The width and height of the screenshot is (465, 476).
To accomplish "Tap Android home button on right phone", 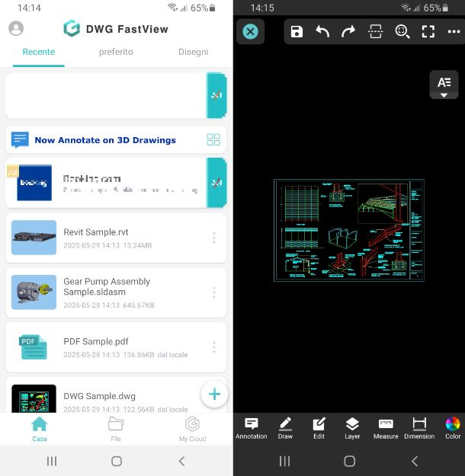I will (x=349, y=461).
